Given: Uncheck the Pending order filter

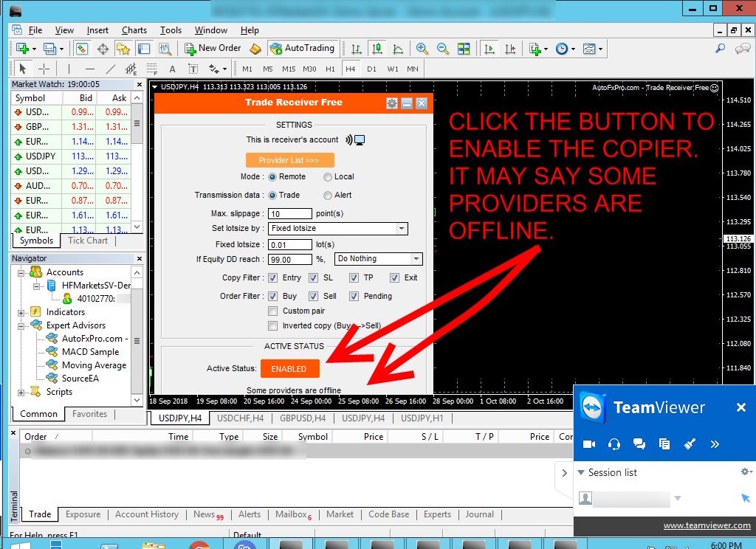Looking at the screenshot, I should tap(354, 297).
